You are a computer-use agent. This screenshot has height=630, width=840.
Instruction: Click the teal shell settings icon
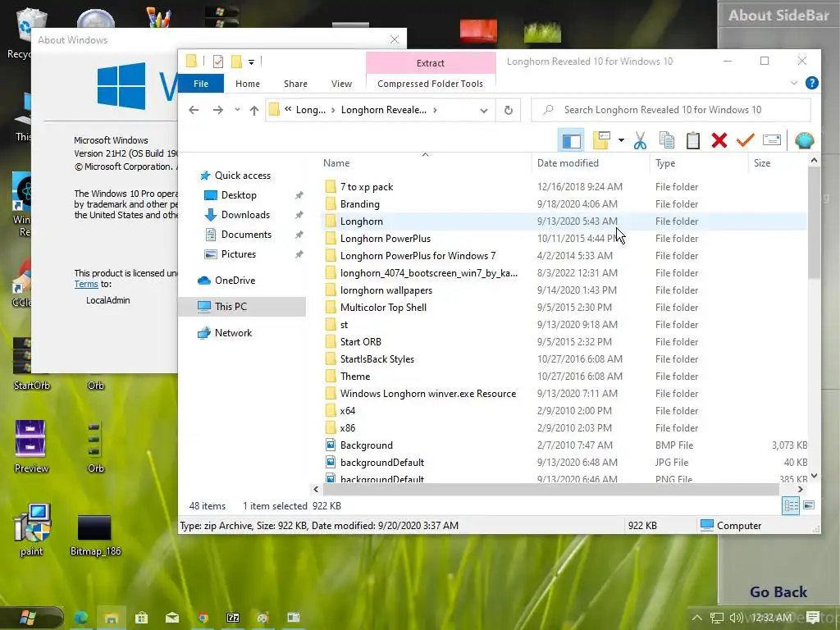coord(804,140)
